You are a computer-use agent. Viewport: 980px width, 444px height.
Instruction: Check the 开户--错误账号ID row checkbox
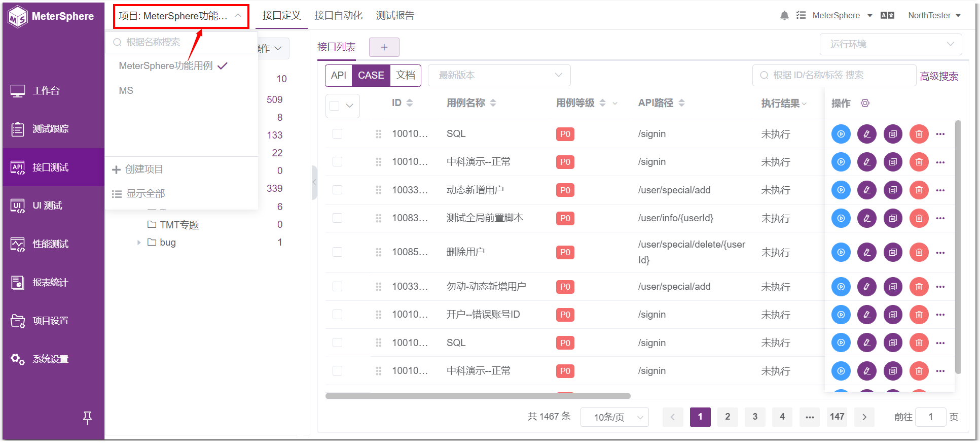[337, 314]
